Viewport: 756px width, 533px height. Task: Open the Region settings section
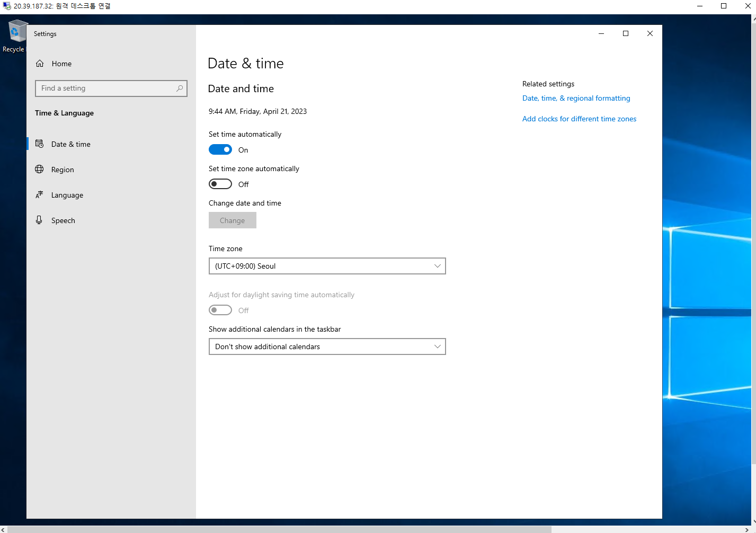(111, 170)
